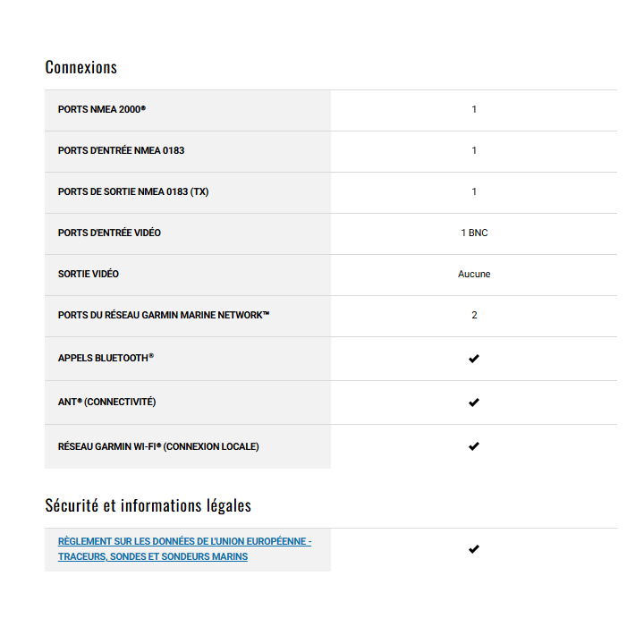Click the Garmin Marine Network ports label
Viewport: 644px width, 644px height.
164,315
